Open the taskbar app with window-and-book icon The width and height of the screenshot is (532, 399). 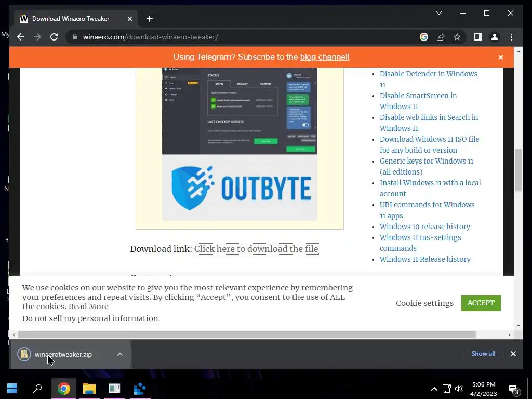click(114, 389)
